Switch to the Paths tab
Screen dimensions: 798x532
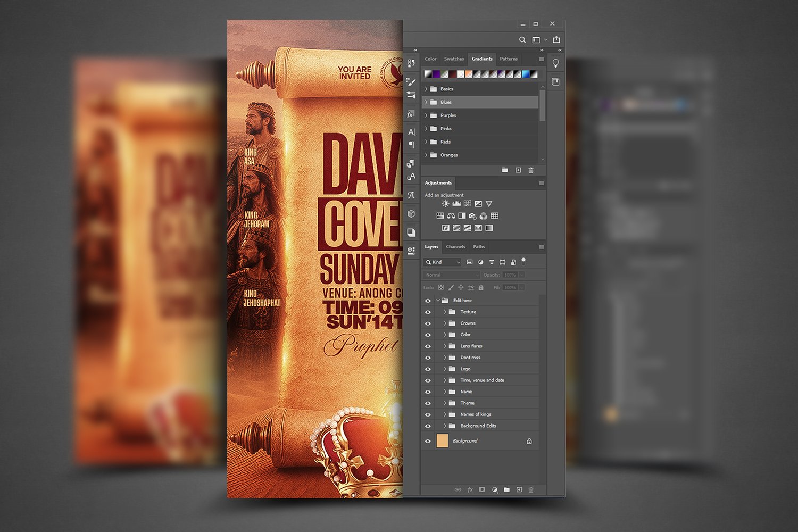(479, 247)
